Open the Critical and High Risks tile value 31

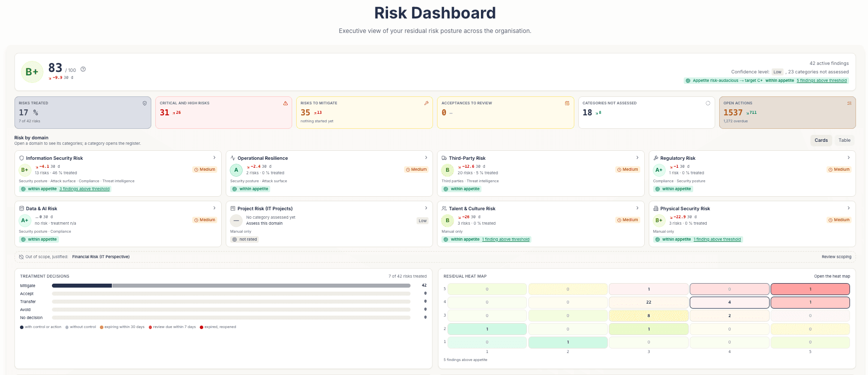click(164, 113)
